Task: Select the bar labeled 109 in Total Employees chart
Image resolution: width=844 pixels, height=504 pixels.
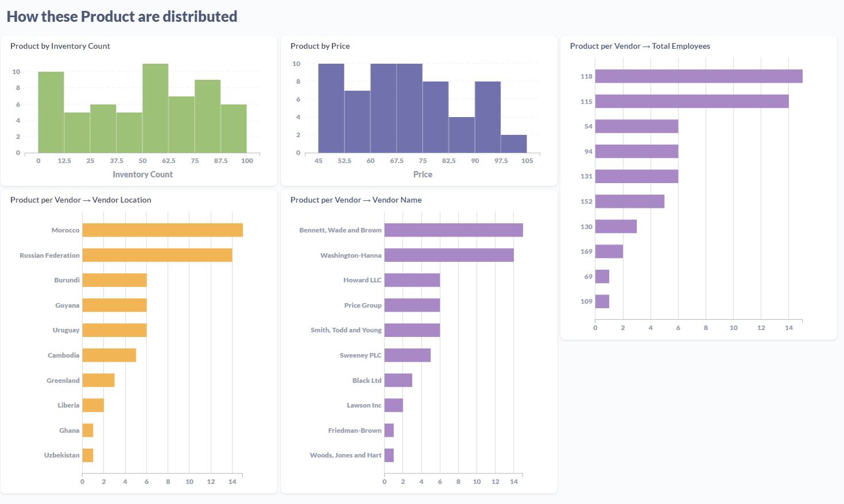Action: tap(602, 301)
